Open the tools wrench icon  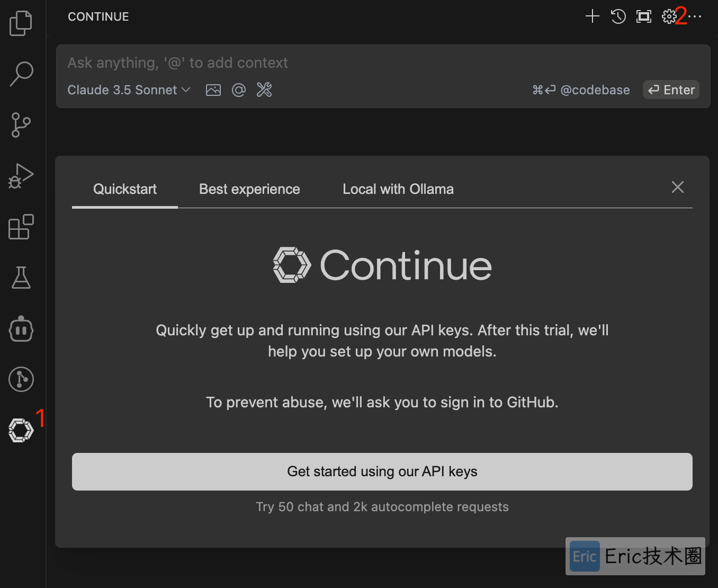[x=264, y=90]
